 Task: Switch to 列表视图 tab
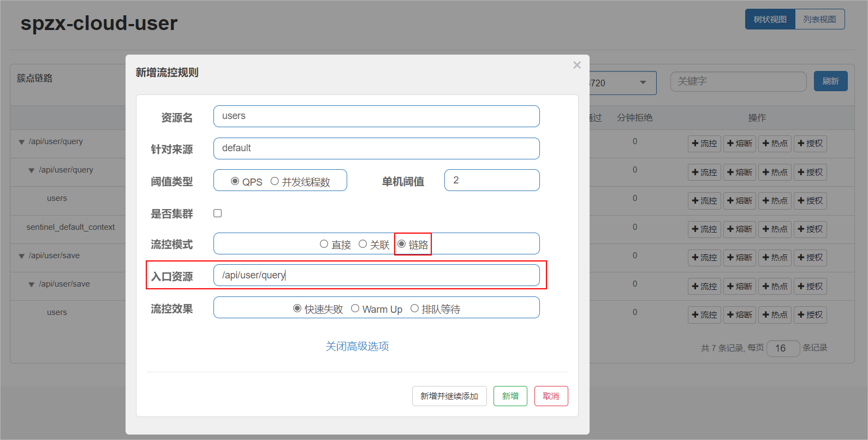[819, 20]
